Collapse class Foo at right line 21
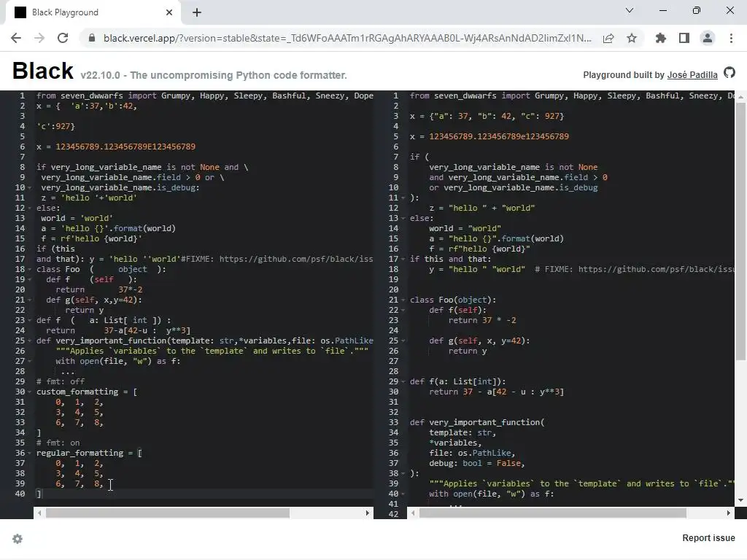747x560 pixels. [x=403, y=300]
